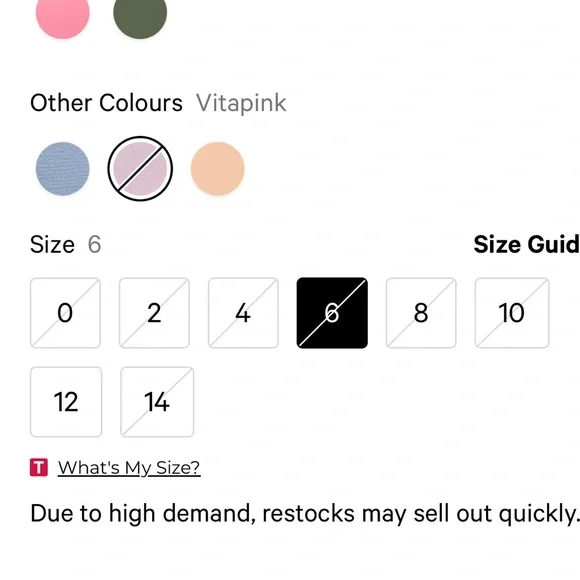Screen dimensions: 580x580
Task: Choose the available size 12
Action: (x=66, y=402)
